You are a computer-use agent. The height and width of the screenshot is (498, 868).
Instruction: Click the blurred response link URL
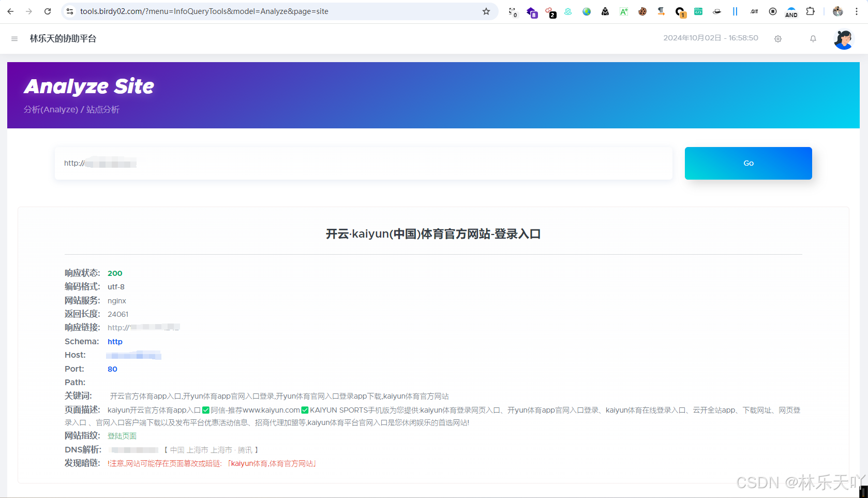[144, 328]
